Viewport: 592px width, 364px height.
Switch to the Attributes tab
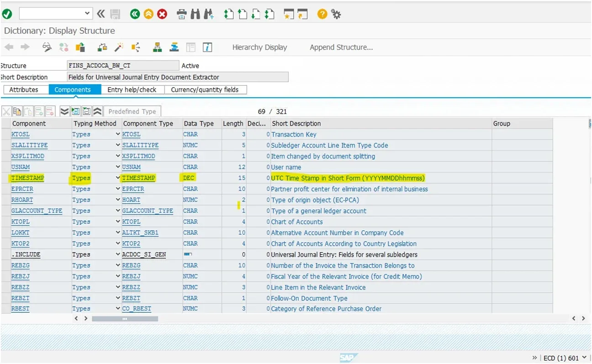click(x=24, y=90)
